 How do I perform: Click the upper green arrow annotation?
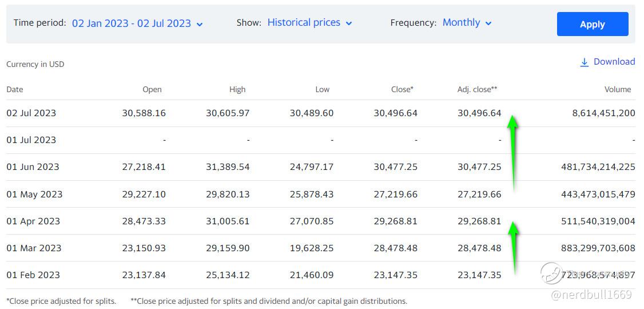(x=513, y=152)
